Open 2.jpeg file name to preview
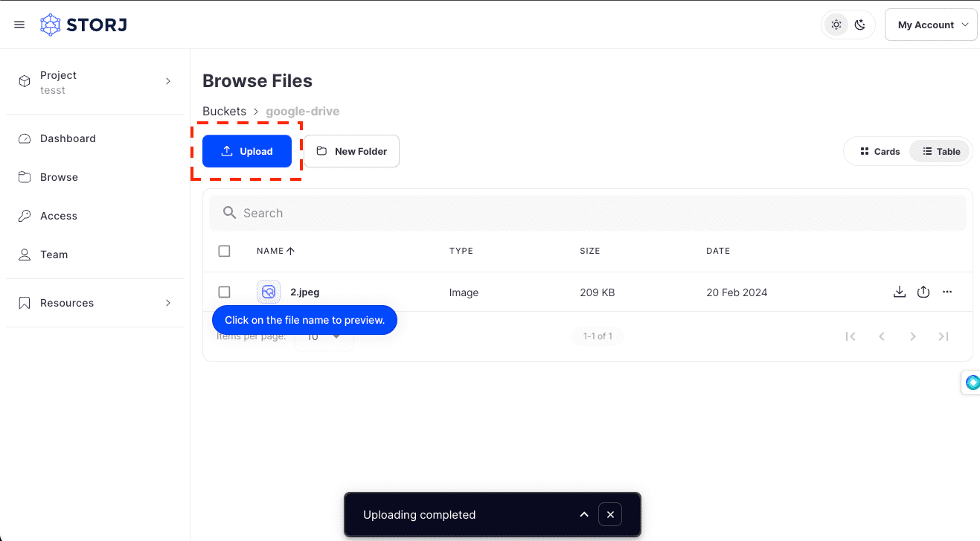 click(304, 292)
